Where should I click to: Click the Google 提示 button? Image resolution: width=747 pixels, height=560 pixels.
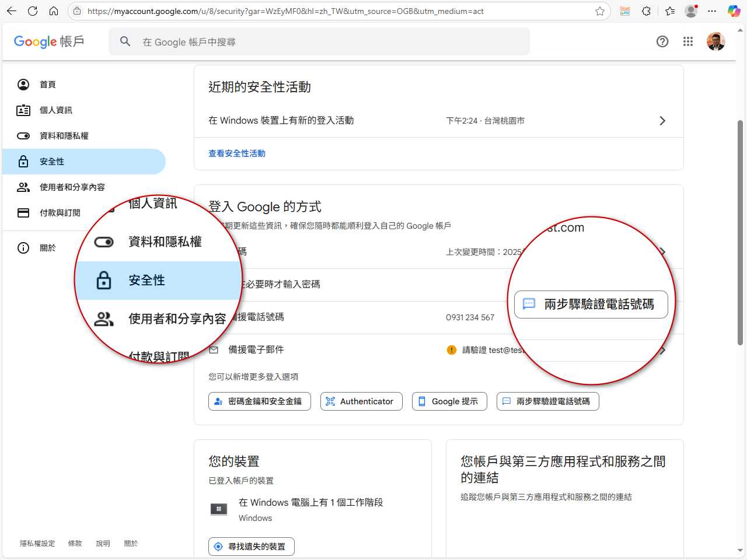pyautogui.click(x=449, y=401)
